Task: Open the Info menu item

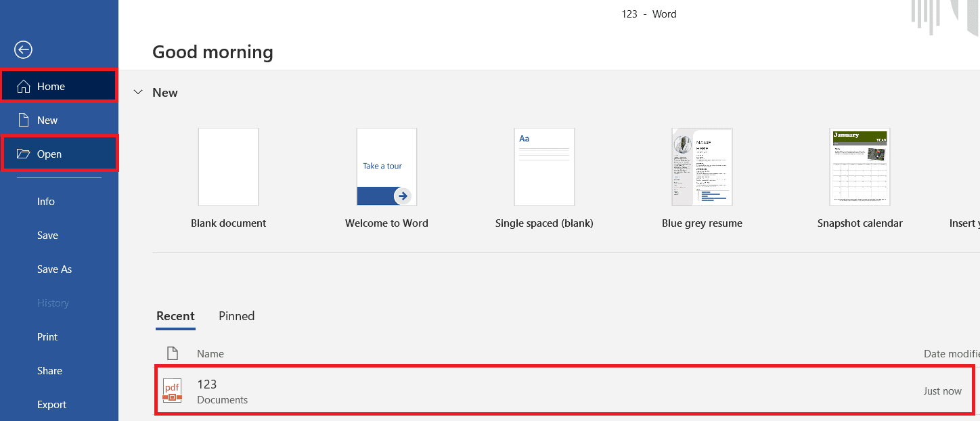Action: tap(46, 202)
